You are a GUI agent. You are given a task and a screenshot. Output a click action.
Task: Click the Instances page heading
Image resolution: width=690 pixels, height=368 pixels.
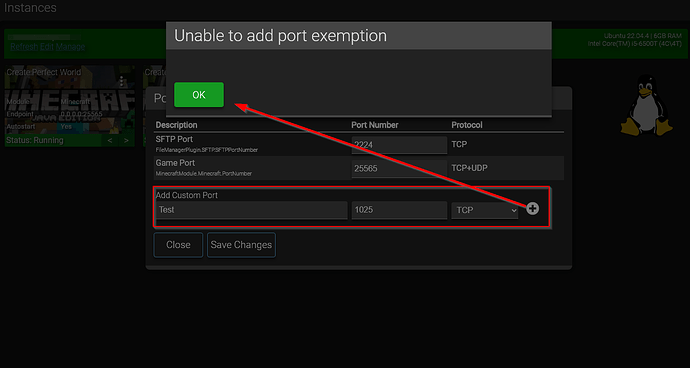30,7
